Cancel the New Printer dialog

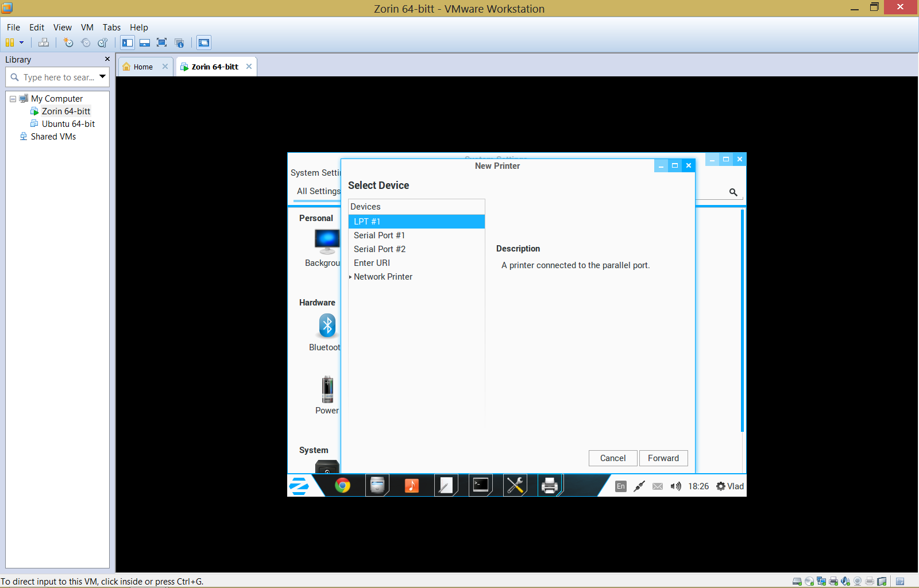click(x=612, y=458)
